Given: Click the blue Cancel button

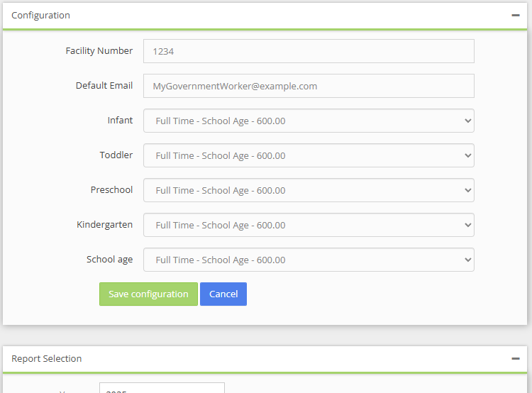Looking at the screenshot, I should tap(223, 294).
